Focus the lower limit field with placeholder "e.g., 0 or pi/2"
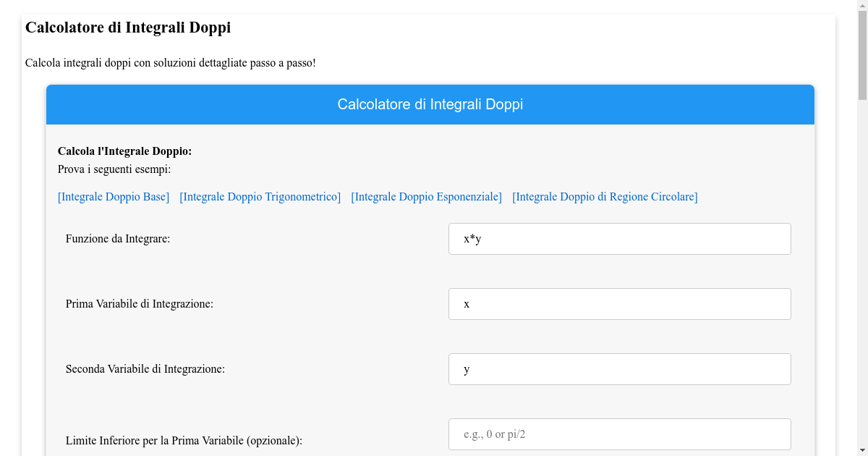This screenshot has width=868, height=456. [x=619, y=434]
